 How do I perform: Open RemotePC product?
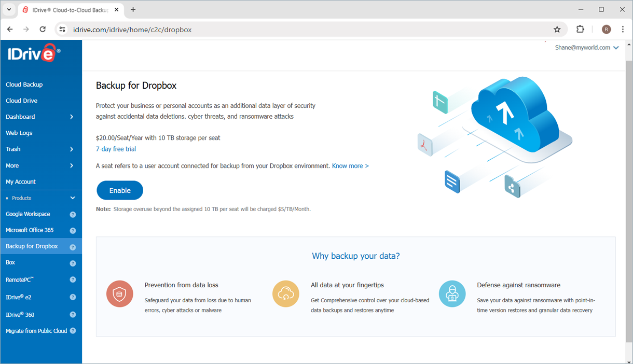click(20, 279)
